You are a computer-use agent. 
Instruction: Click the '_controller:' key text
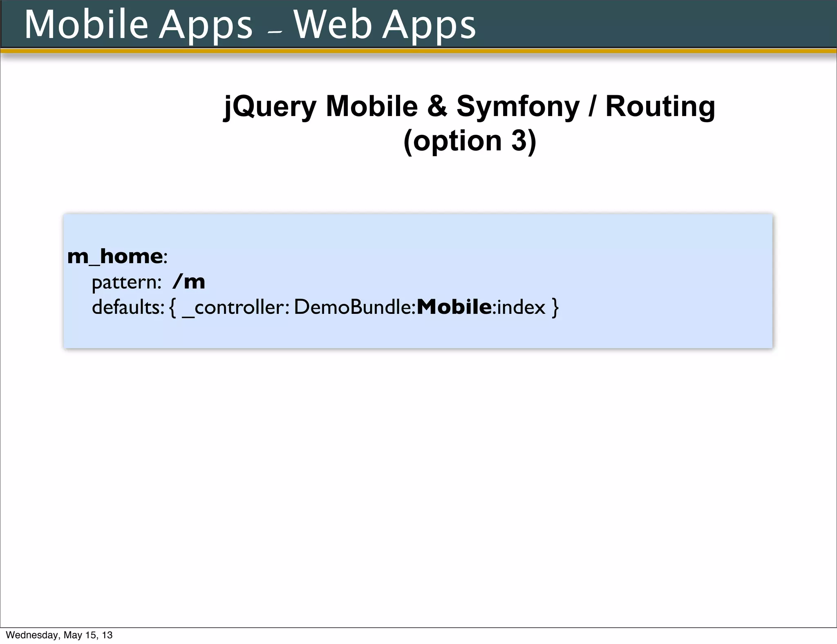(x=235, y=307)
